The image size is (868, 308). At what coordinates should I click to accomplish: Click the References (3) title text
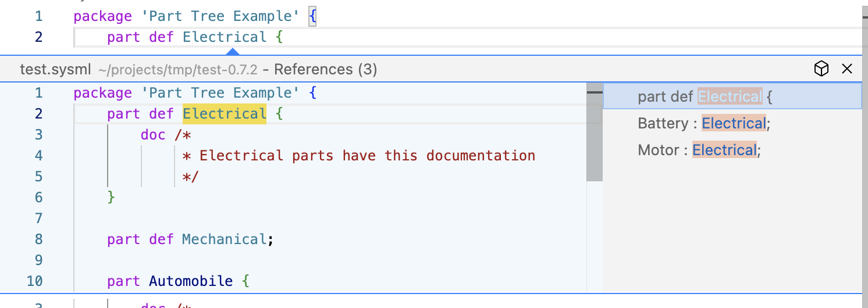click(x=326, y=70)
